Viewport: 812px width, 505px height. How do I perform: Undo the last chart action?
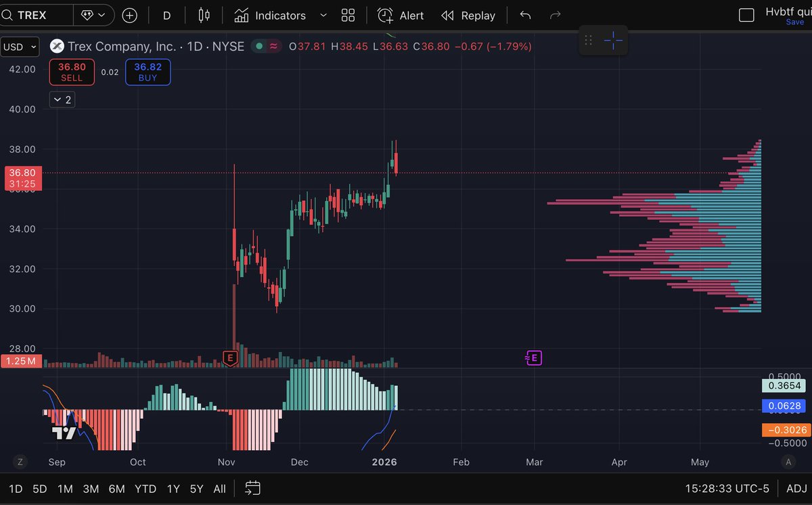[x=525, y=15]
